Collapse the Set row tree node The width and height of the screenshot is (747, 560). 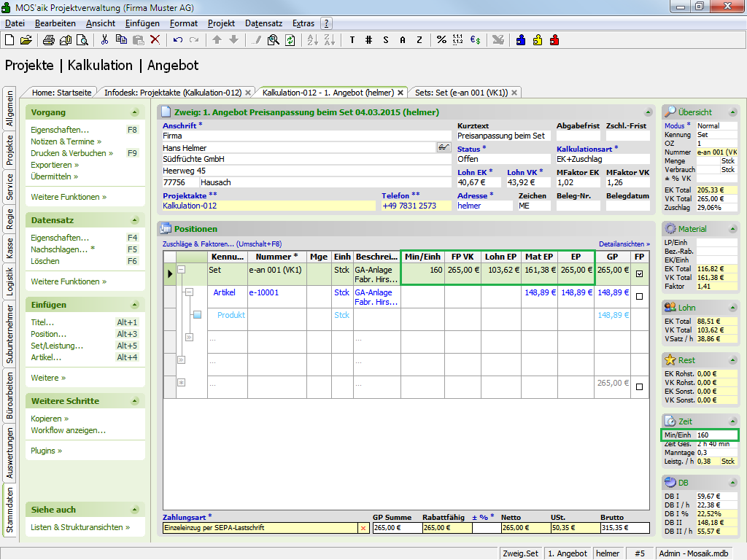click(x=182, y=269)
